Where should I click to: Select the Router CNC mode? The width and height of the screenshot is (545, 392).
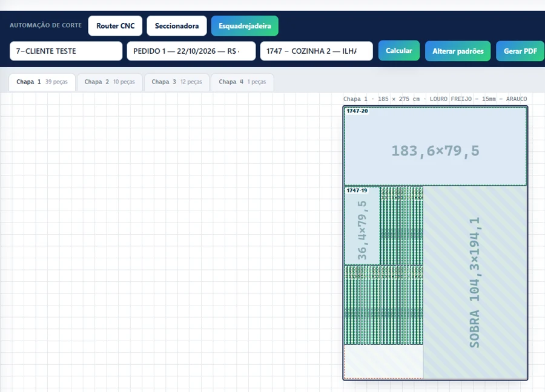tap(115, 25)
